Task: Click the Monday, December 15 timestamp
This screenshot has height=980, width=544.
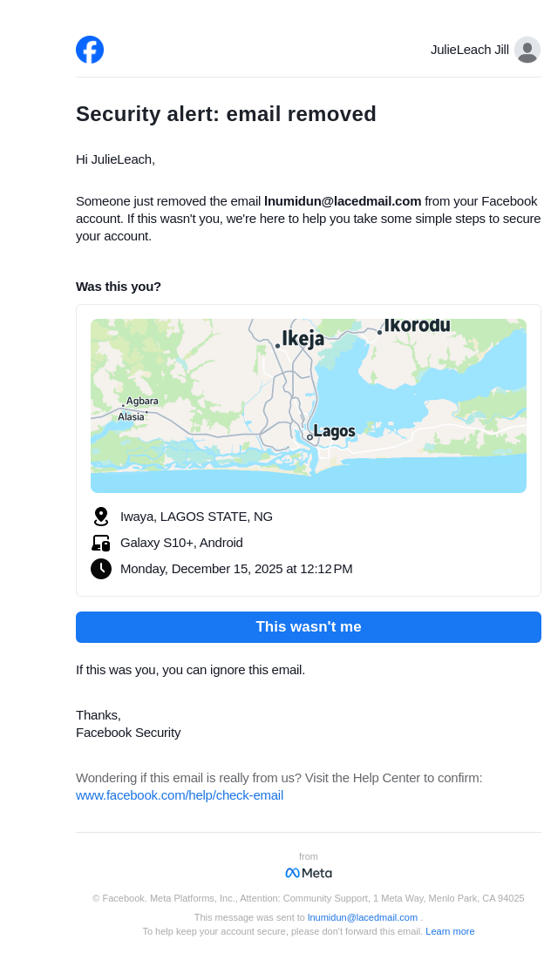Action: (x=236, y=569)
